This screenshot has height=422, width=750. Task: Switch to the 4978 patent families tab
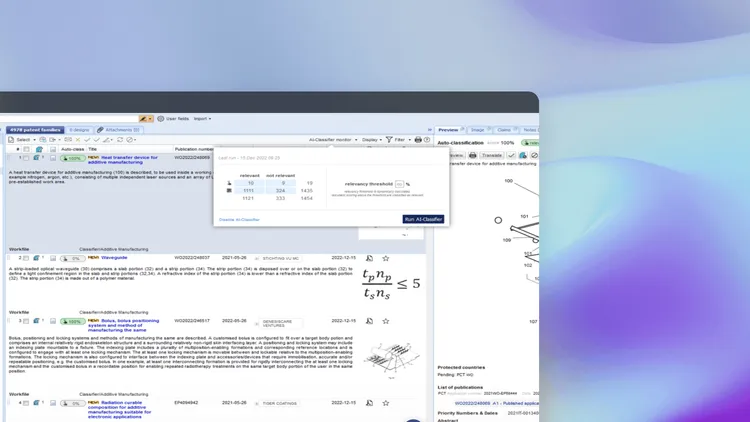(x=35, y=130)
